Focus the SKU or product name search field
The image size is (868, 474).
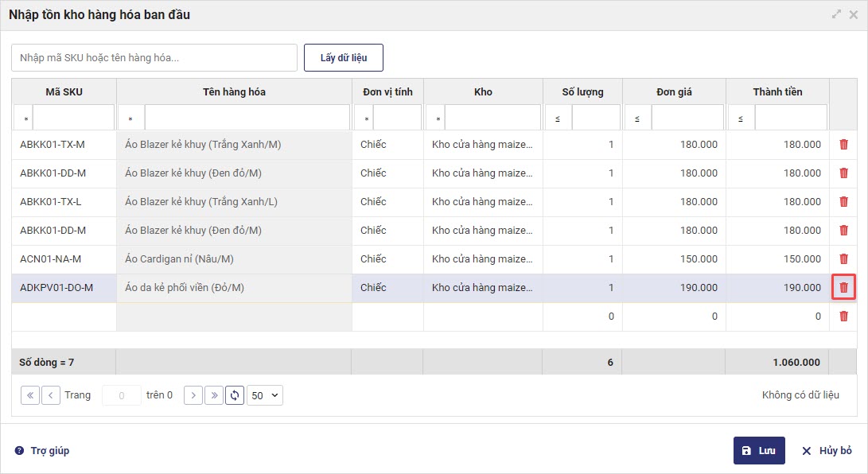coord(154,57)
